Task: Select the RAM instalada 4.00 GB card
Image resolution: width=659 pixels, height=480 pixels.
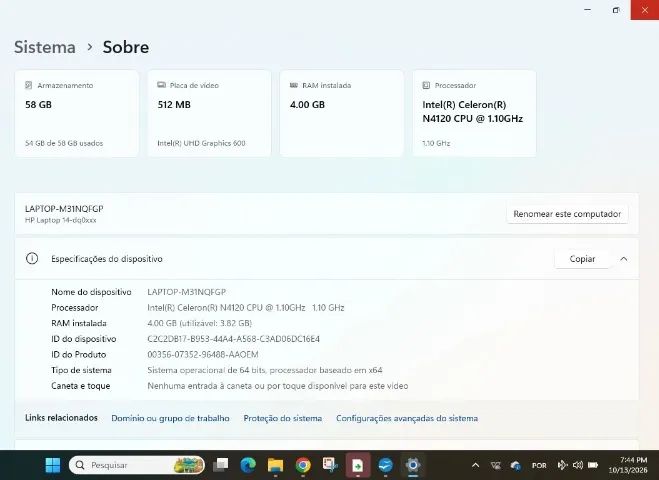Action: [x=342, y=113]
